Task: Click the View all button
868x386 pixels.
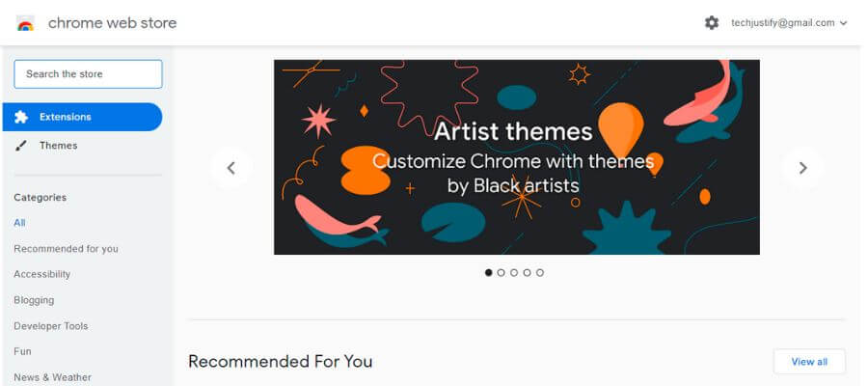Action: click(x=809, y=362)
